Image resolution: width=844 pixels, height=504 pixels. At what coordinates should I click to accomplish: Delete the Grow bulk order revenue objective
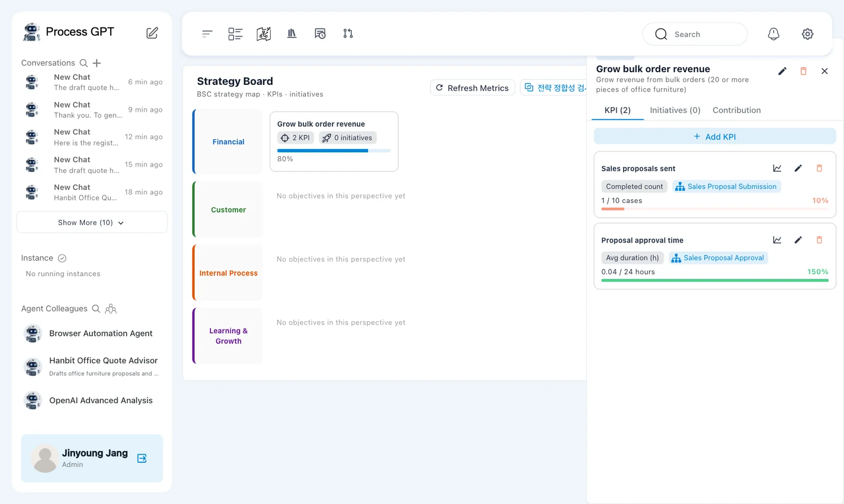803,71
